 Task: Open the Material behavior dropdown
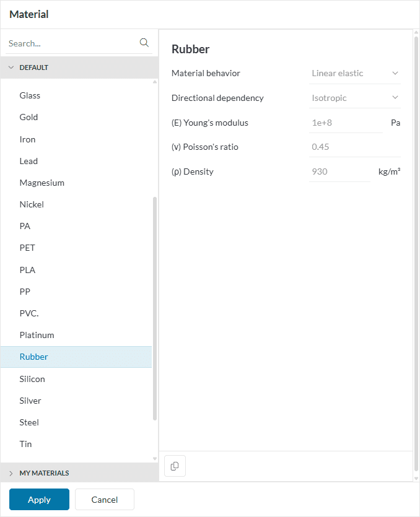coord(355,73)
